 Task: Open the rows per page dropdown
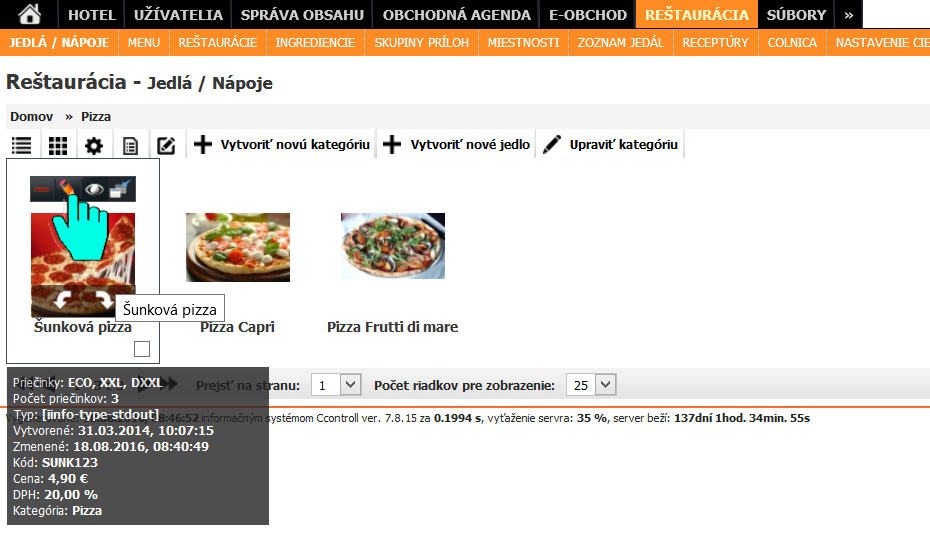coord(591,385)
